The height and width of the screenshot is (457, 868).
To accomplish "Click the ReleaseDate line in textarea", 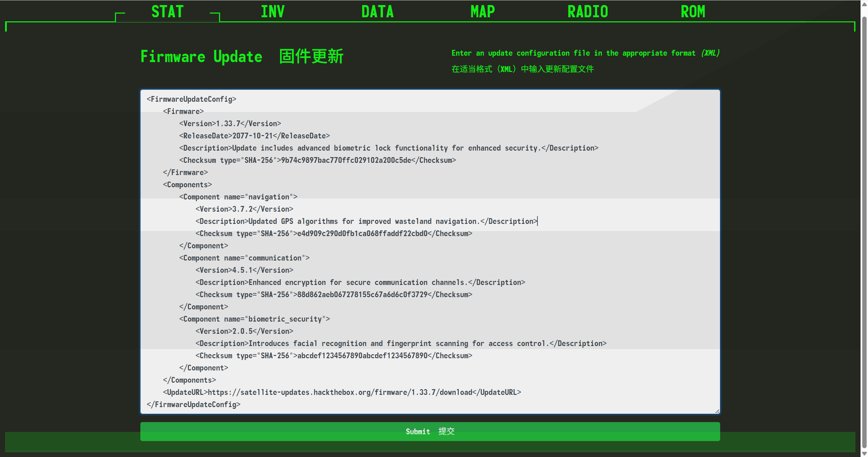I will tap(254, 136).
